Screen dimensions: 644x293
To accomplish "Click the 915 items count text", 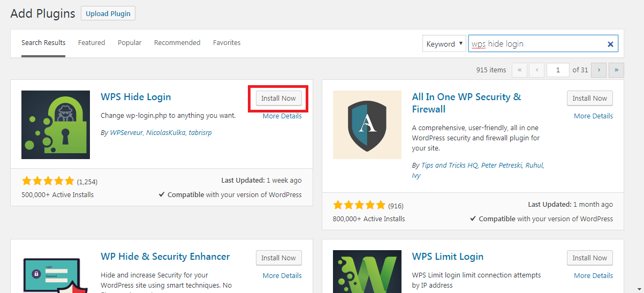I will (491, 70).
